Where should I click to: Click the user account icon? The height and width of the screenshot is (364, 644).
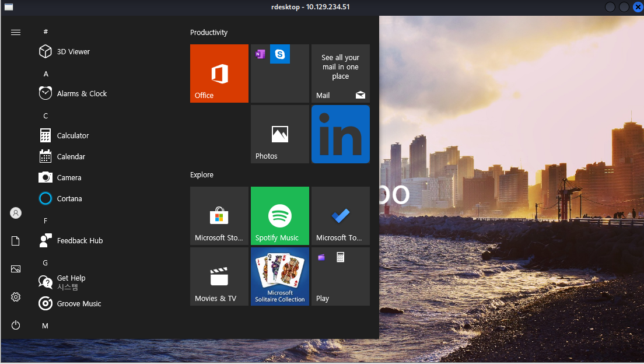coord(16,213)
